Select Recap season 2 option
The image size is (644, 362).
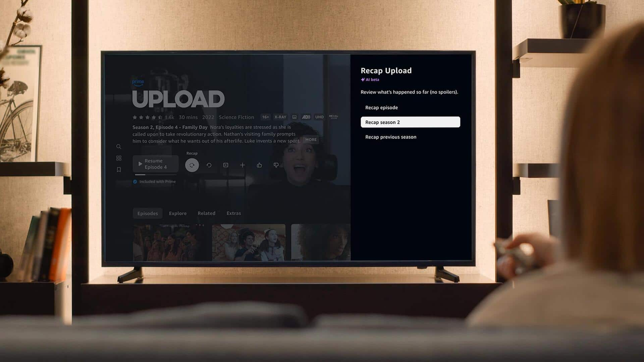[x=410, y=122]
